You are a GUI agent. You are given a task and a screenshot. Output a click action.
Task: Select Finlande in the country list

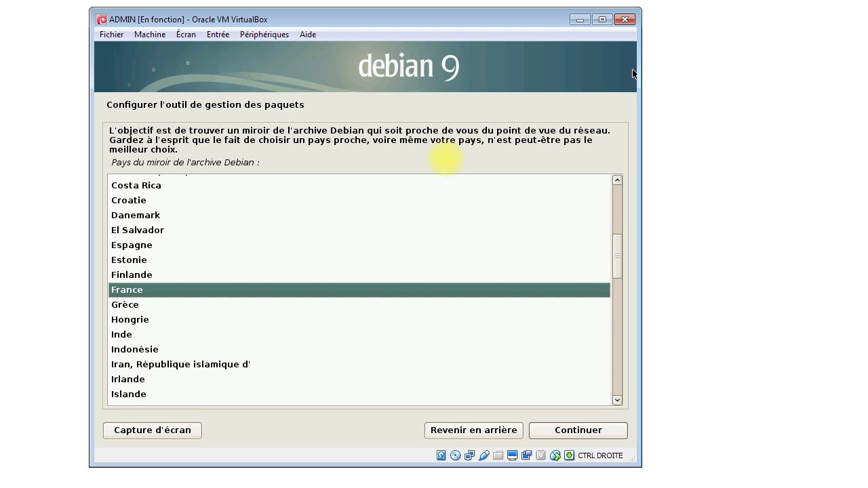[359, 274]
